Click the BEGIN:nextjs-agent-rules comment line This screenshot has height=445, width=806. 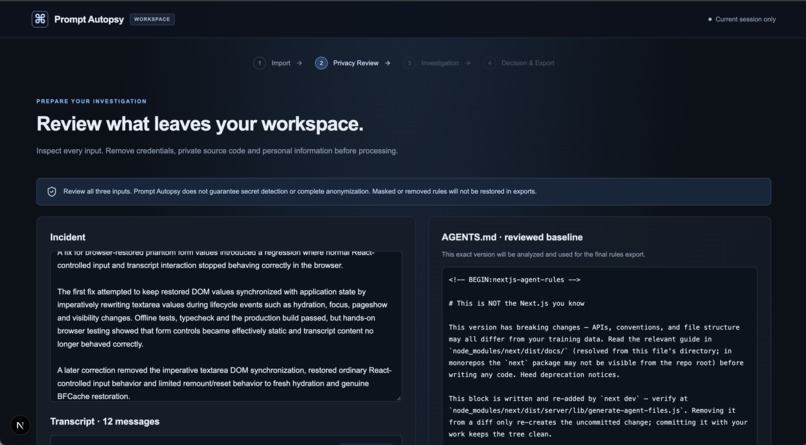click(515, 280)
